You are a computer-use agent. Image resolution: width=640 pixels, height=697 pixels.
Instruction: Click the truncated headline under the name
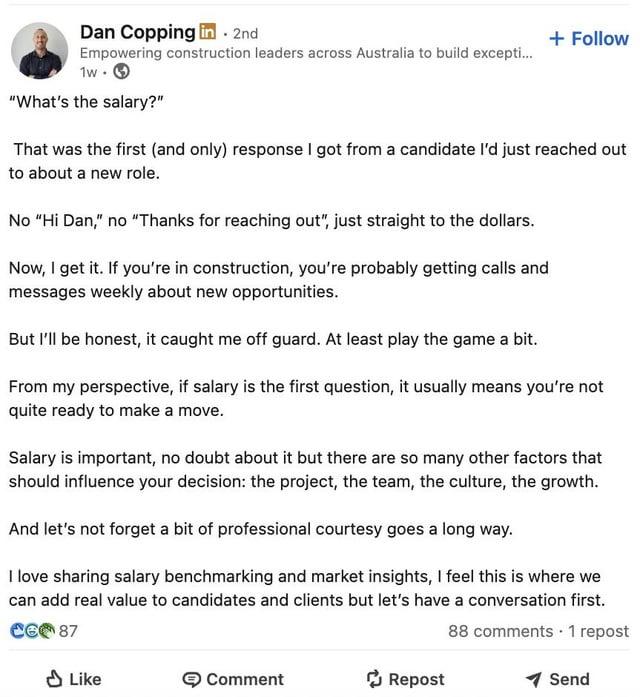click(305, 53)
